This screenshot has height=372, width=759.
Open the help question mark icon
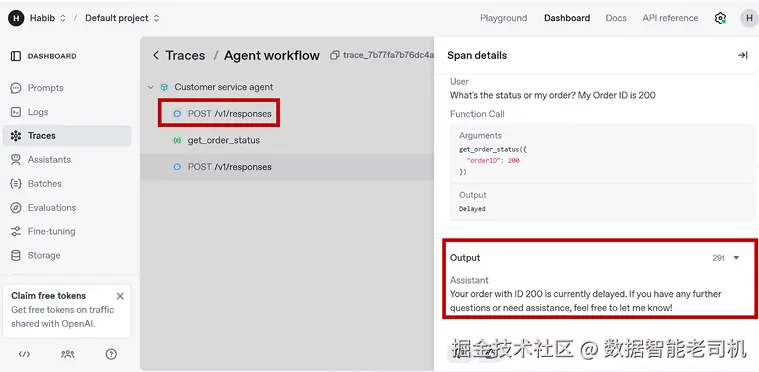coord(111,354)
